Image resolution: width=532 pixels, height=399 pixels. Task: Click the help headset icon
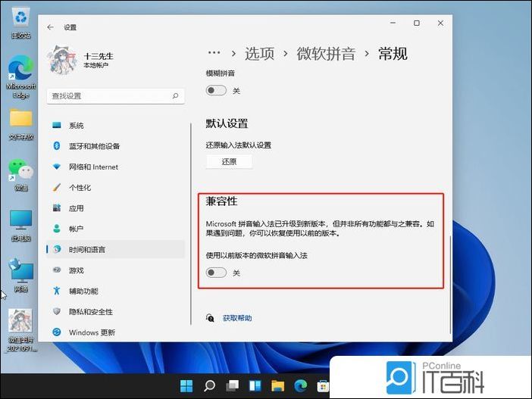[x=210, y=318]
